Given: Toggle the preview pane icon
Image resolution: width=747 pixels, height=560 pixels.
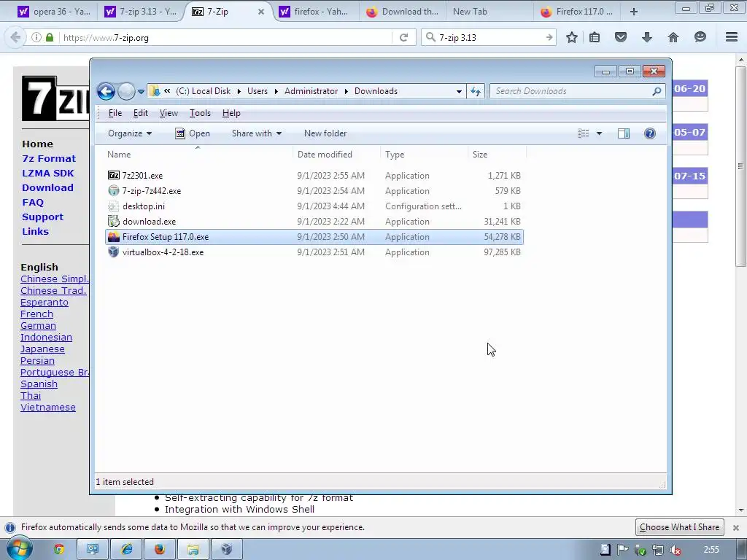Looking at the screenshot, I should (x=623, y=133).
